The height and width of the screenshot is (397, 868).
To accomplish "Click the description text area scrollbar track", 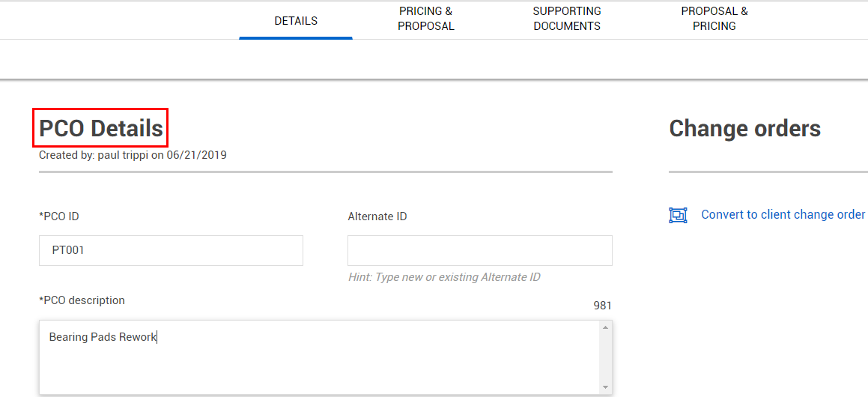I will (x=605, y=357).
